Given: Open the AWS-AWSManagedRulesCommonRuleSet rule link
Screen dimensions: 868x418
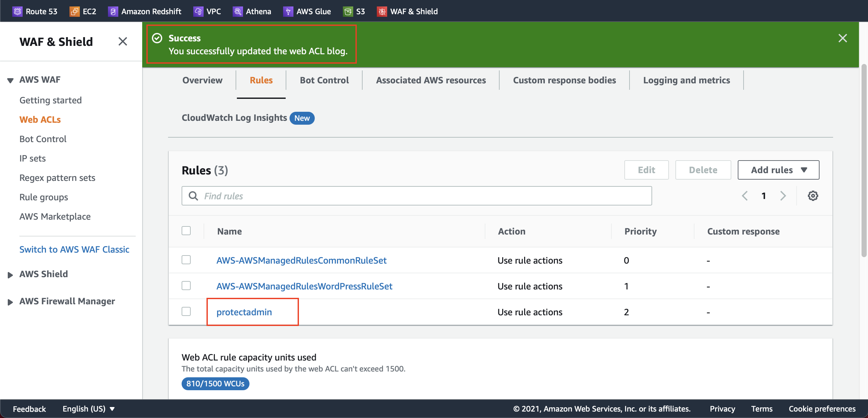Looking at the screenshot, I should (x=301, y=260).
